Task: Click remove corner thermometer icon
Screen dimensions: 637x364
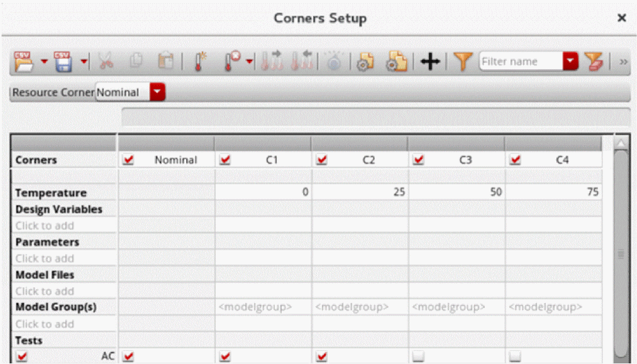Action: [232, 62]
